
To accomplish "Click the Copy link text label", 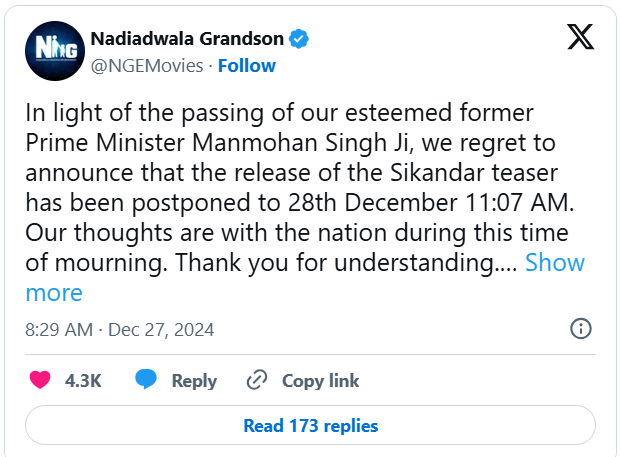I will click(320, 381).
